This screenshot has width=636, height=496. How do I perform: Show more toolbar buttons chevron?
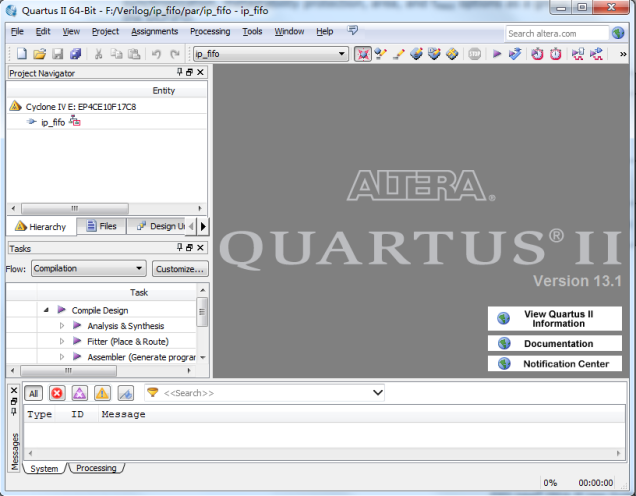pyautogui.click(x=623, y=54)
